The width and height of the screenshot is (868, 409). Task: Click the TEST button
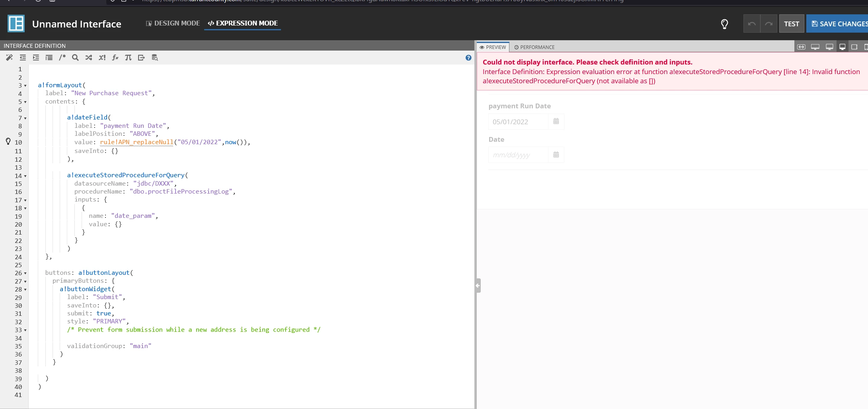click(x=792, y=24)
